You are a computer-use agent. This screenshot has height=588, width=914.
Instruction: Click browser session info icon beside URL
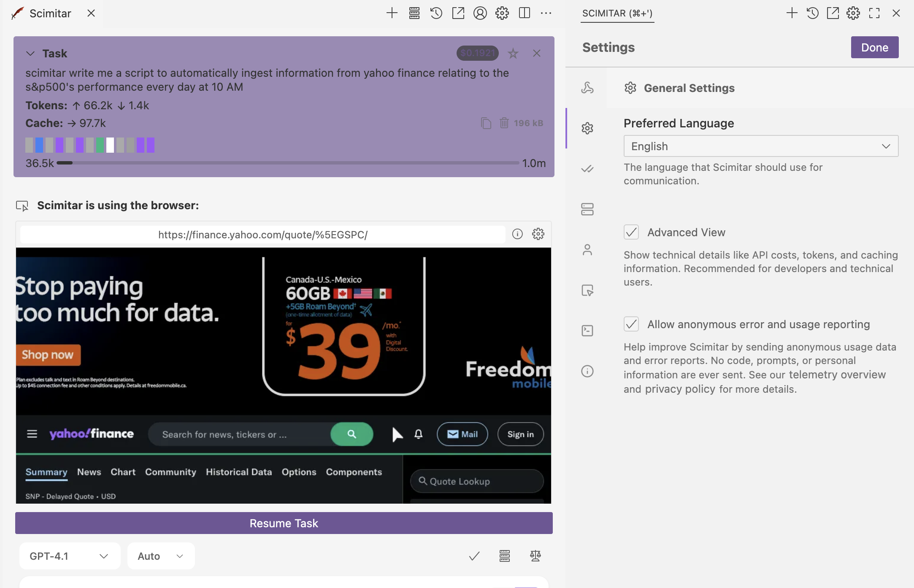coord(517,234)
